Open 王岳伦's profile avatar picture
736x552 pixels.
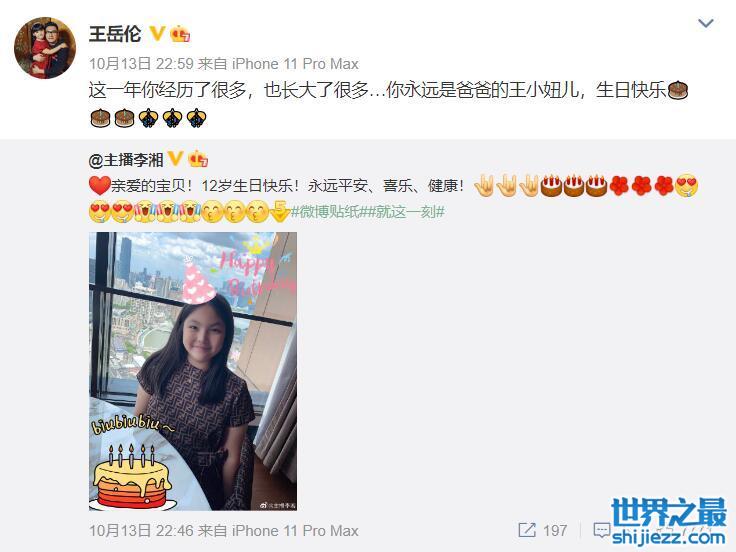tap(45, 48)
